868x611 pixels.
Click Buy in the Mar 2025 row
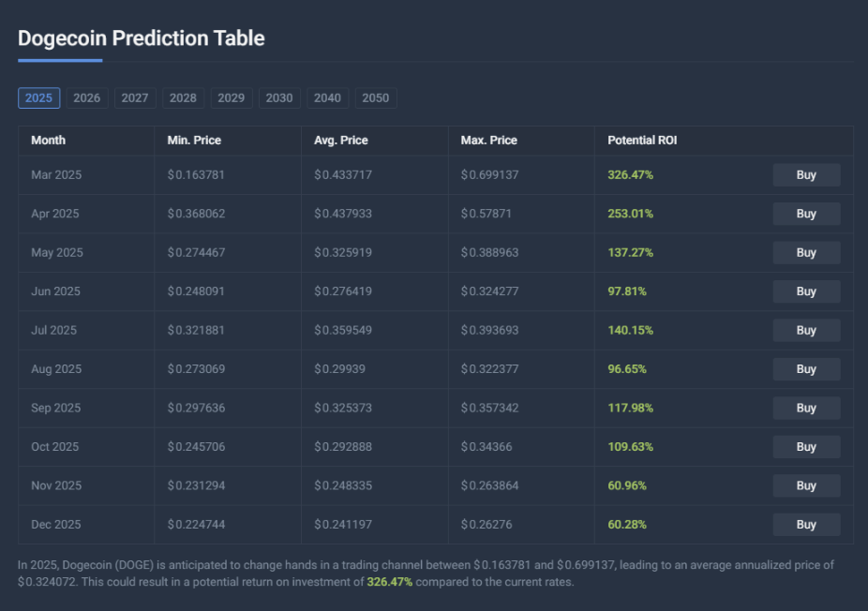tap(806, 175)
